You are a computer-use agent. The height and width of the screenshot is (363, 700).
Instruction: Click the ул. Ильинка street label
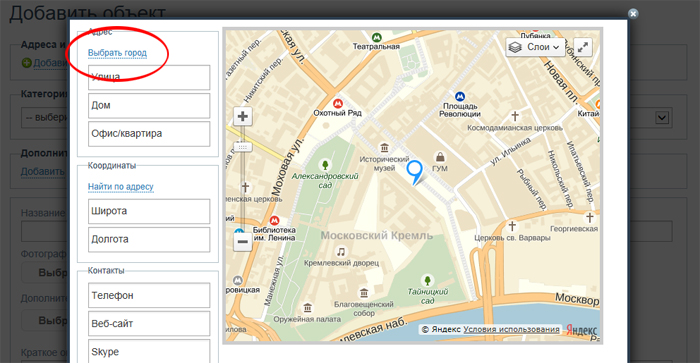tap(511, 151)
